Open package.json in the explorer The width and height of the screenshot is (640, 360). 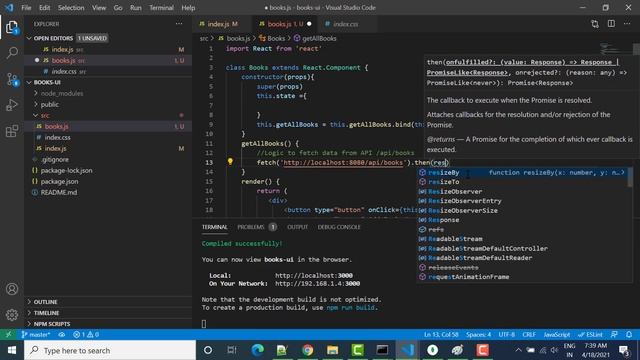[60, 182]
